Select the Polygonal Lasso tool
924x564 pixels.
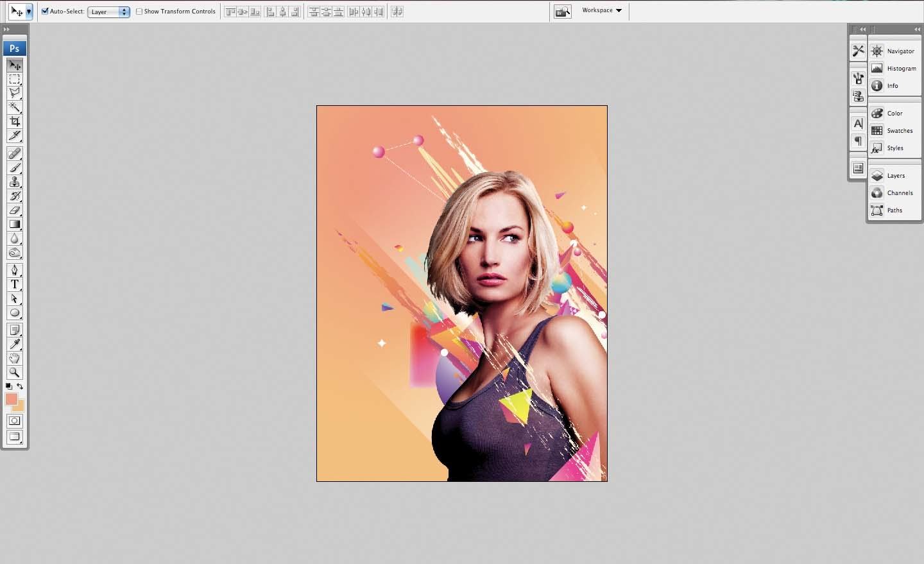(15, 93)
